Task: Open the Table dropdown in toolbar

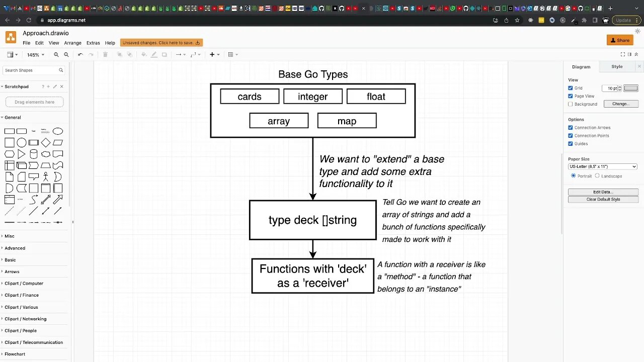Action: (x=233, y=55)
